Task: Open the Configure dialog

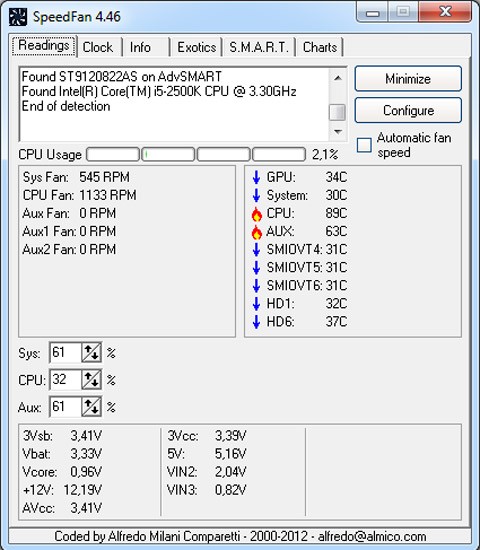Action: [x=408, y=110]
